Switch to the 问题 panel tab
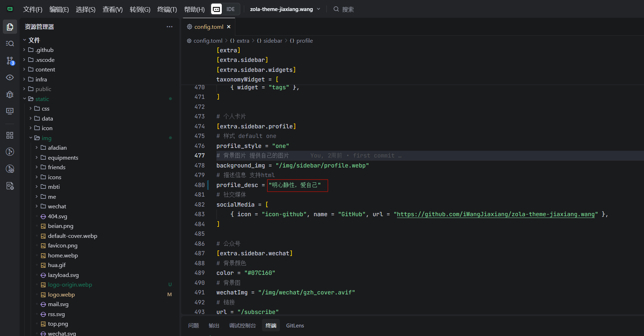The height and width of the screenshot is (336, 644). 194,325
